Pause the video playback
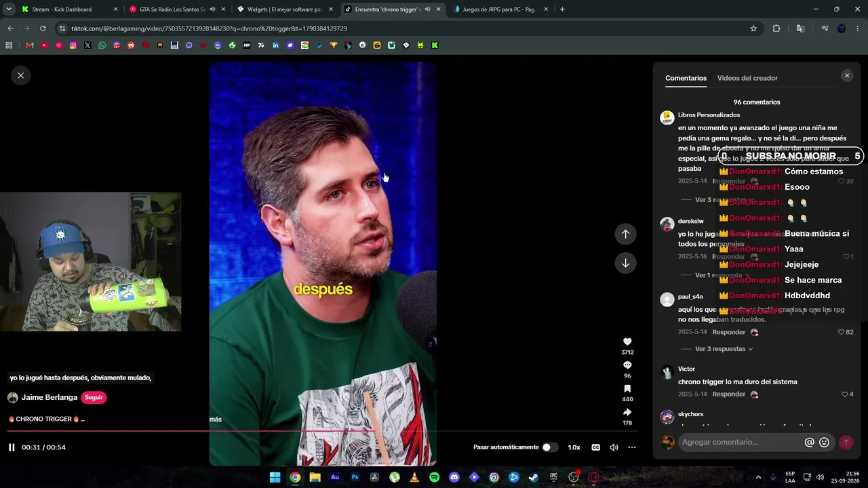Viewport: 868px width, 488px height. [12, 447]
